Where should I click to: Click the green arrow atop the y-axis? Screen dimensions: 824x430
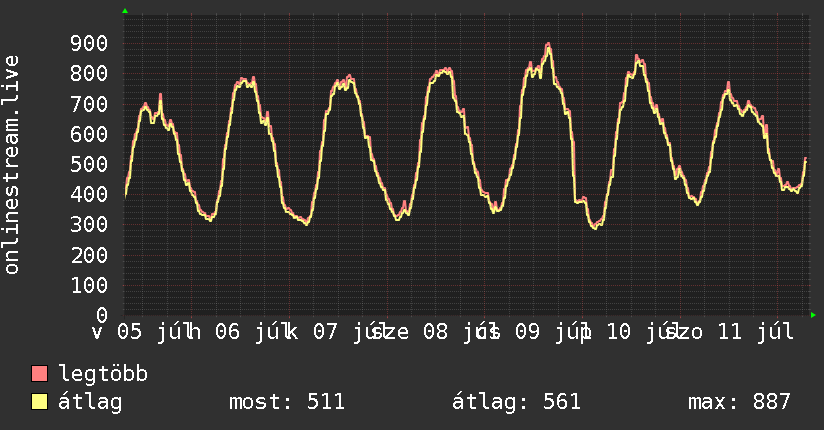tap(125, 11)
